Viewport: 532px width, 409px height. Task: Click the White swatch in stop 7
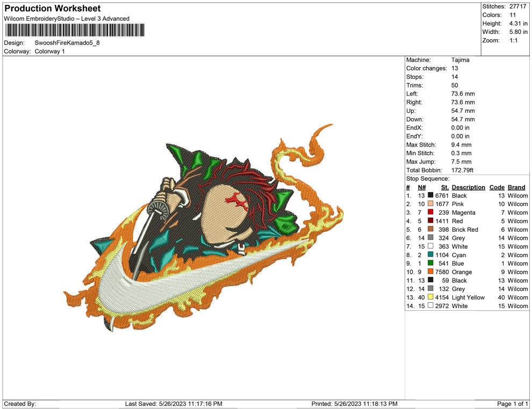click(x=430, y=246)
